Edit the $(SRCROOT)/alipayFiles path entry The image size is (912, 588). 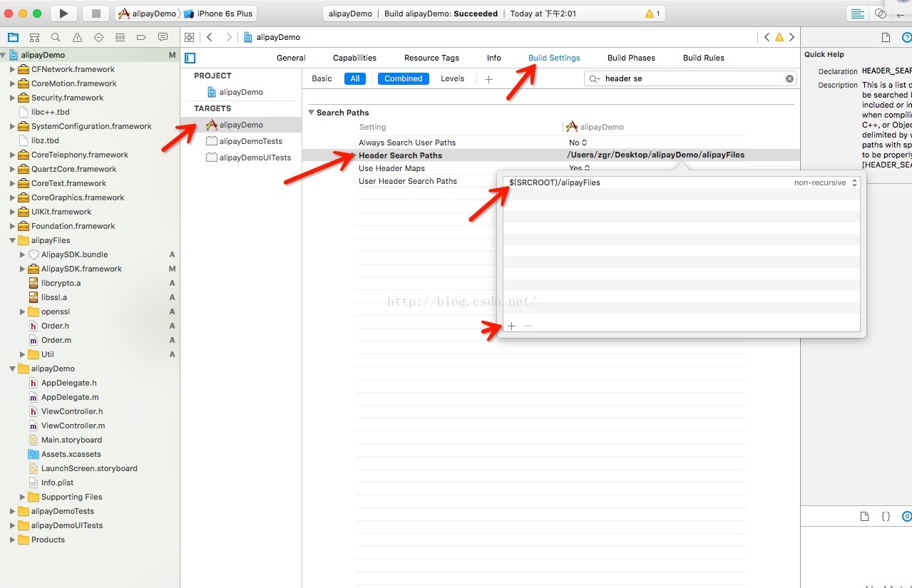pyautogui.click(x=555, y=182)
